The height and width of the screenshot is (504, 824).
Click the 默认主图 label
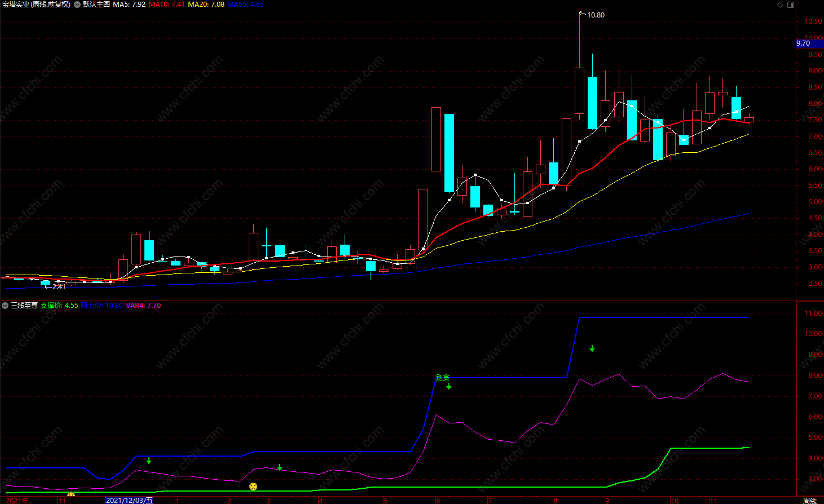[x=96, y=5]
